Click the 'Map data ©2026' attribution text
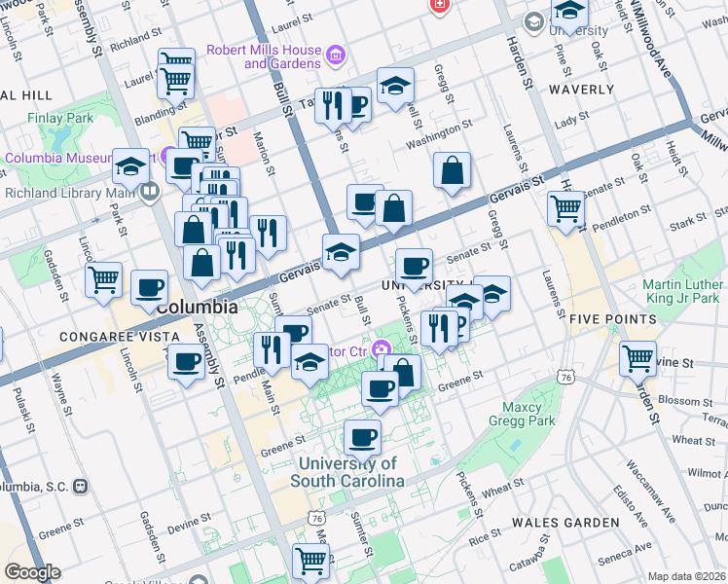This screenshot has height=584, width=728. click(x=687, y=576)
